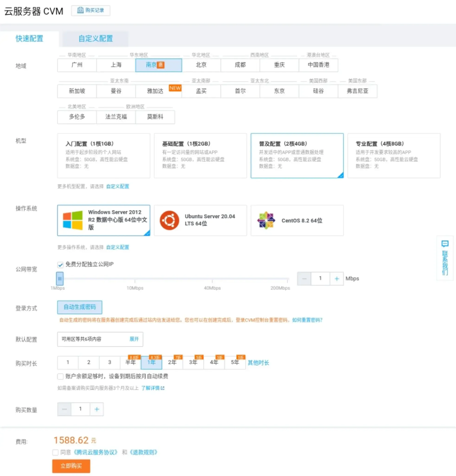Click the external link icon beside 了解详情
The height and width of the screenshot is (476, 456).
tap(163, 388)
